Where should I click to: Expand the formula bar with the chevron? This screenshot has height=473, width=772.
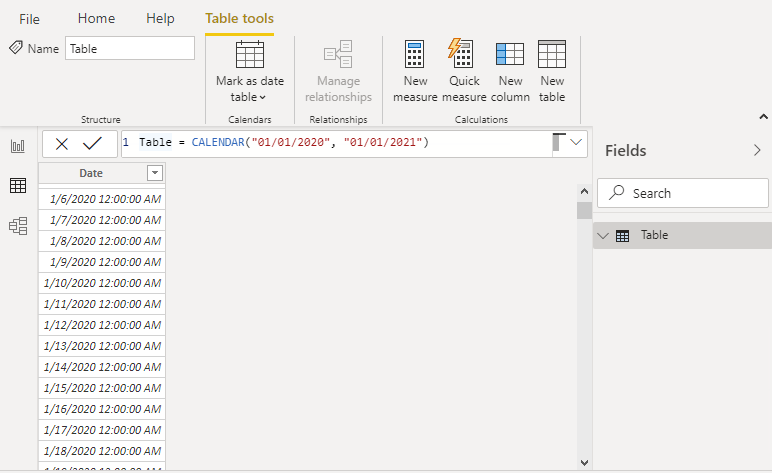576,142
